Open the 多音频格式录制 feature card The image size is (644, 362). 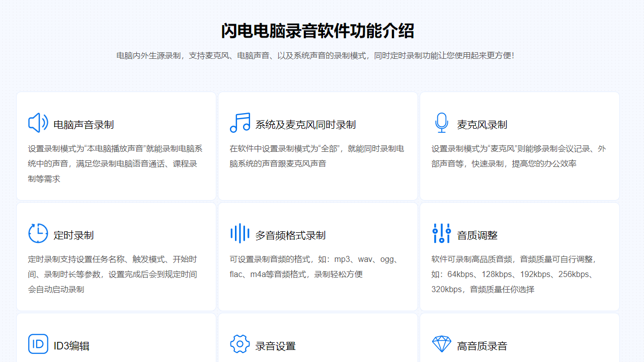point(317,256)
